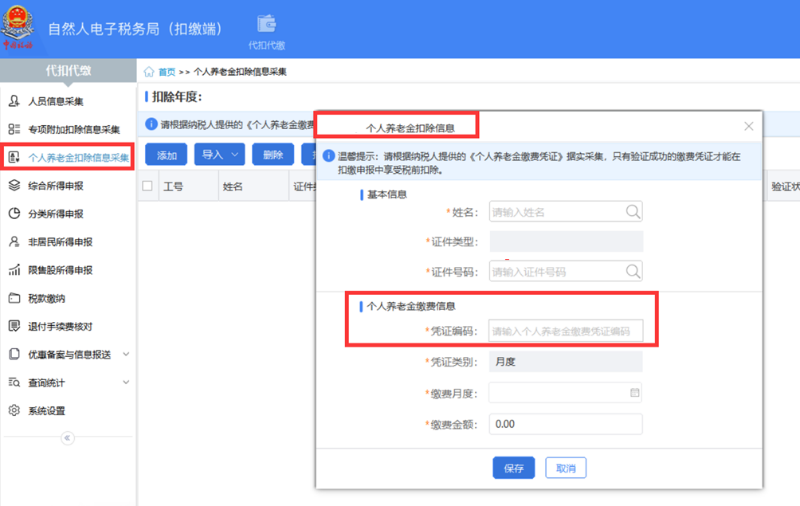800x506 pixels.
Task: Click the search icon in 证件号码 field
Action: tap(632, 271)
